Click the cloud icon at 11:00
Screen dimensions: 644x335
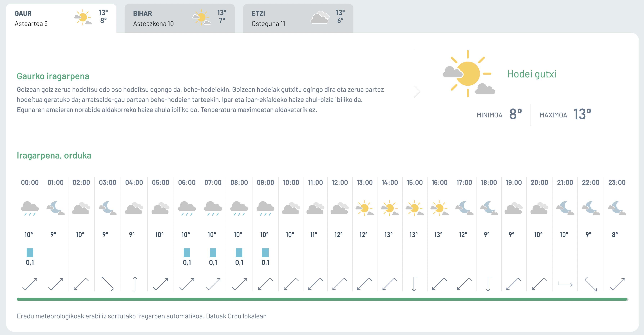tap(315, 208)
